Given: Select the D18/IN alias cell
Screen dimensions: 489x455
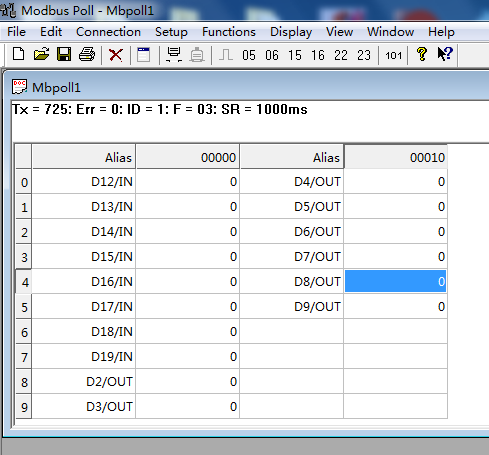Looking at the screenshot, I should (84, 332).
